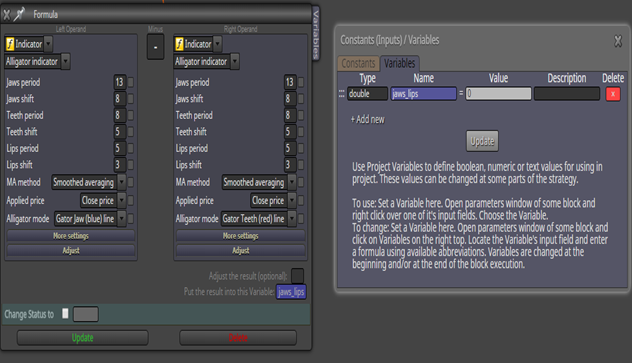The image size is (632, 363).
Task: Click the variable Description field
Action: tap(567, 94)
